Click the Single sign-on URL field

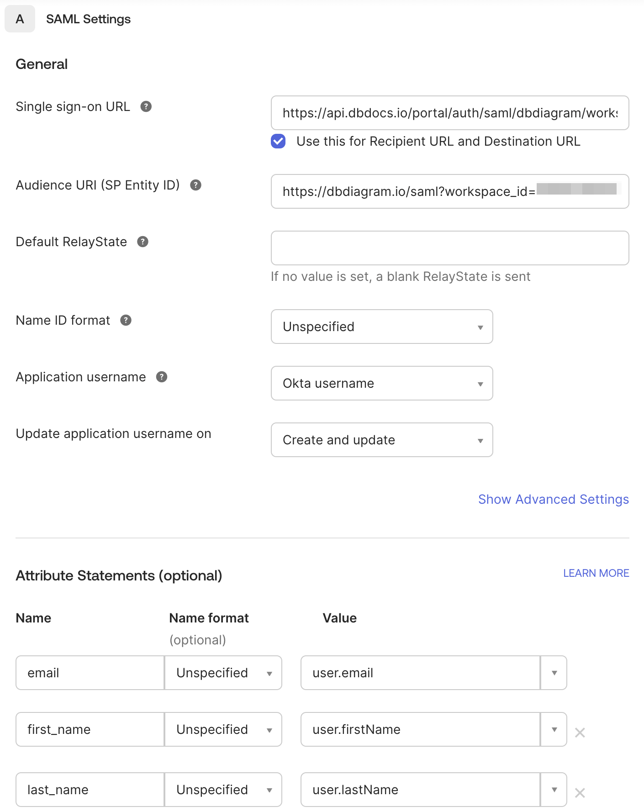point(450,113)
